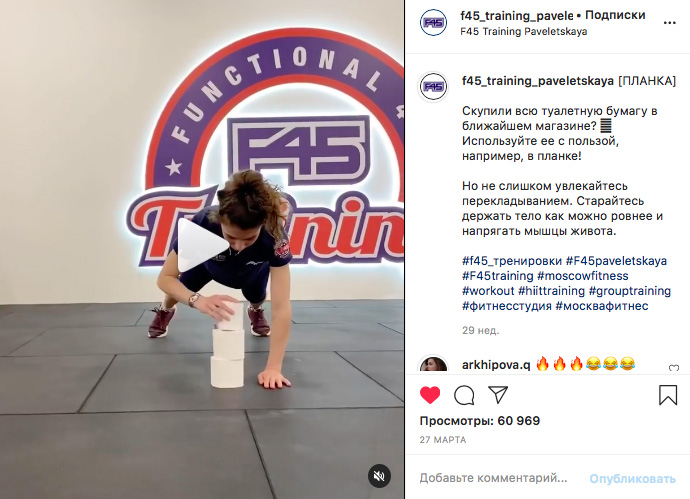Open hashtag #hiittraining
Image resolution: width=690 pixels, height=499 pixels.
coord(551,291)
